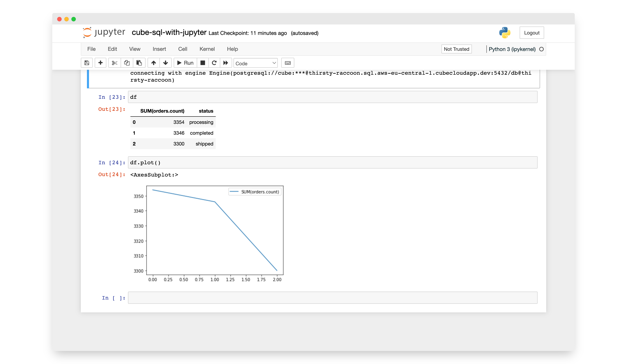Open the command palette keyboard icon

tap(288, 63)
